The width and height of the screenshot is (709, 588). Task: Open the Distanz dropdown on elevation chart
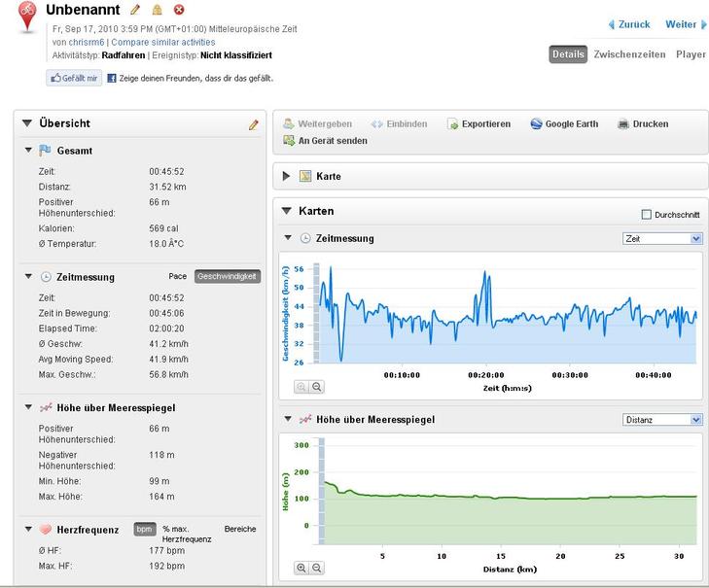click(x=661, y=420)
